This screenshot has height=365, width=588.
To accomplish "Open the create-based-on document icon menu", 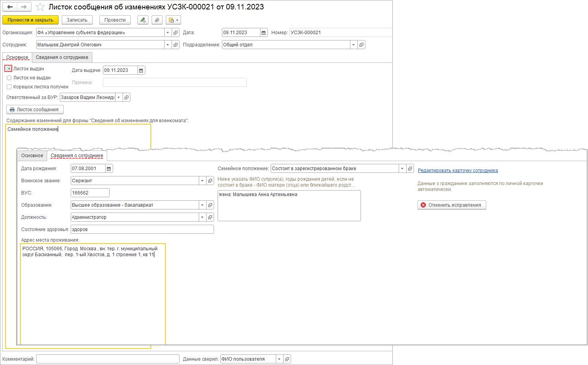I will [x=173, y=20].
